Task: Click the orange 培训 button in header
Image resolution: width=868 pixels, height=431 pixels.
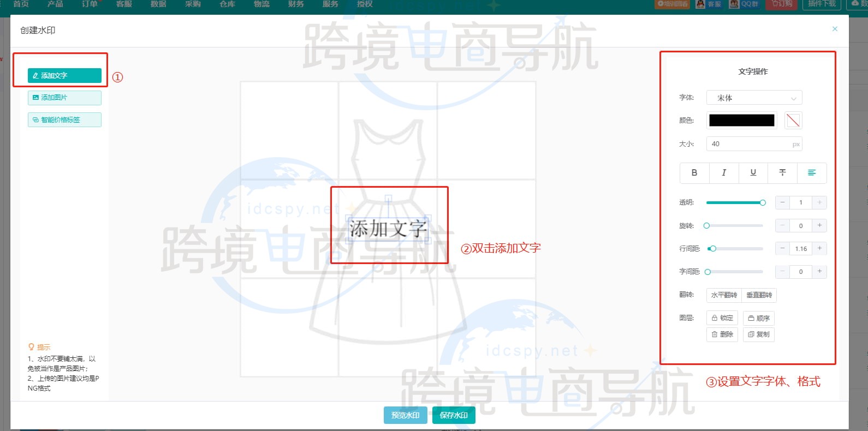Action: pyautogui.click(x=672, y=4)
